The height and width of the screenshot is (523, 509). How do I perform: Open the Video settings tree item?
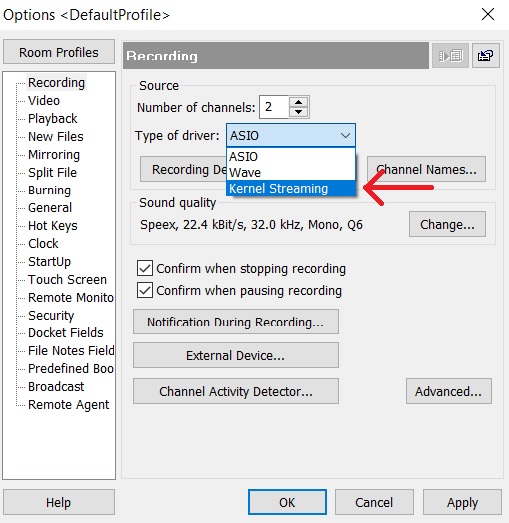[x=44, y=100]
